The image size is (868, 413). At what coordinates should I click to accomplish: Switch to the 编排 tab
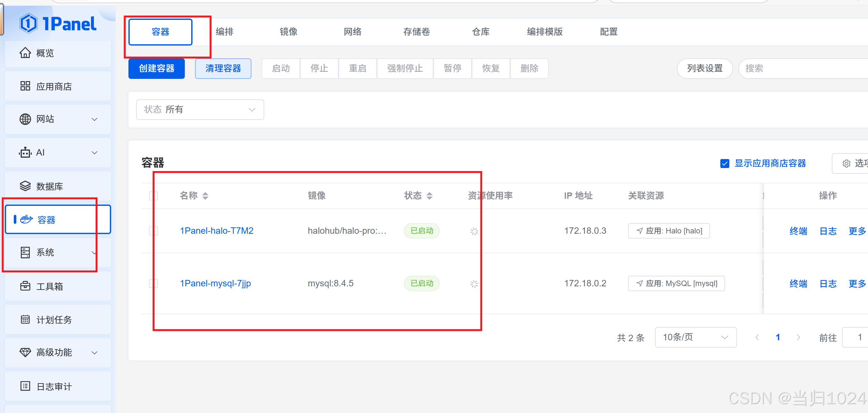225,32
